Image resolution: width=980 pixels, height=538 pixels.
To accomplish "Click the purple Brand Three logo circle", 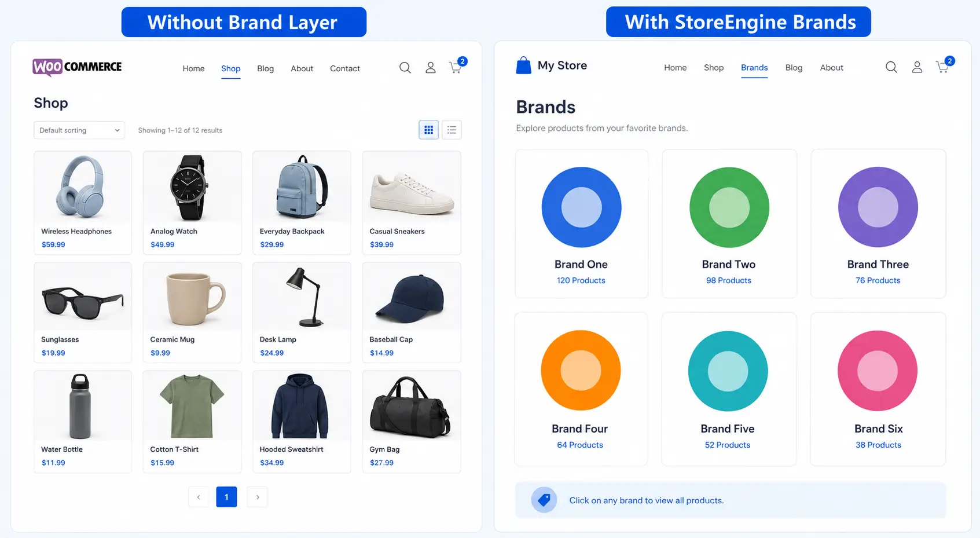I will pyautogui.click(x=878, y=207).
